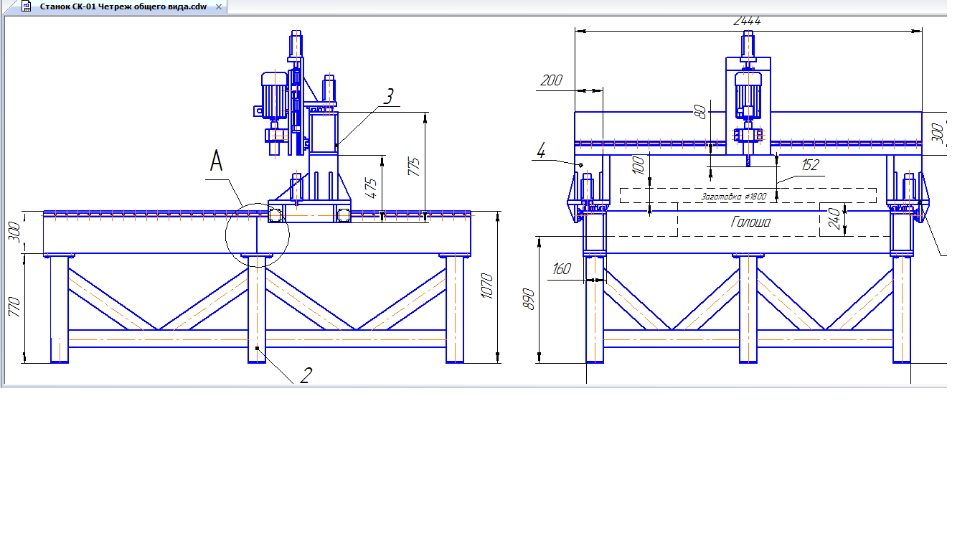The width and height of the screenshot is (980, 551).
Task: Click the 300 dimension above the 770 value
Action: (x=16, y=232)
